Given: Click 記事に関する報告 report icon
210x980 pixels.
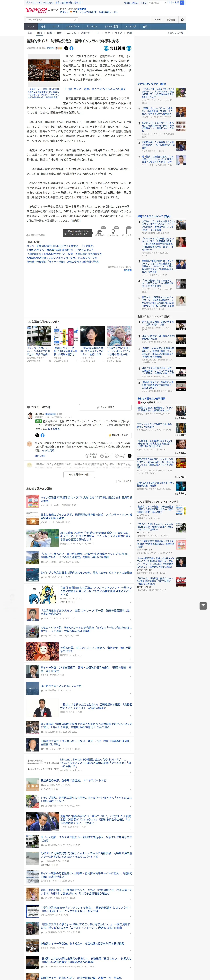Looking at the screenshot, I should click(36, 235).
